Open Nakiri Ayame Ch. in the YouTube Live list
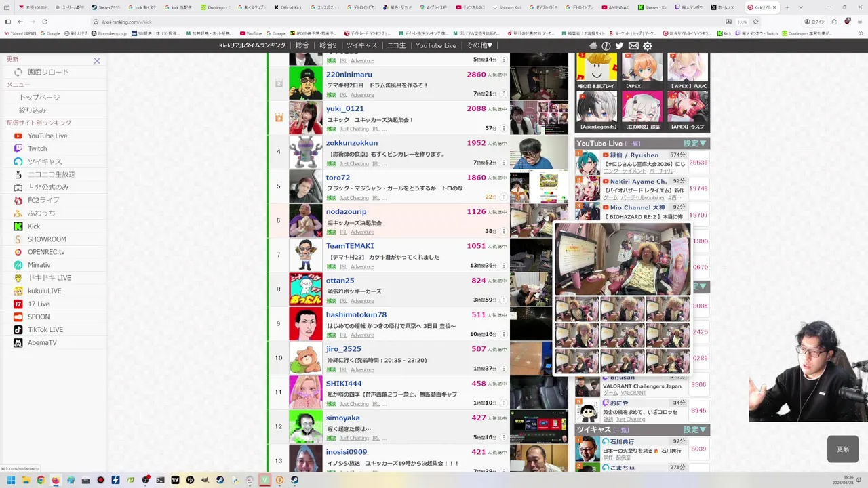Screen dimensions: 868x488 coord(638,182)
